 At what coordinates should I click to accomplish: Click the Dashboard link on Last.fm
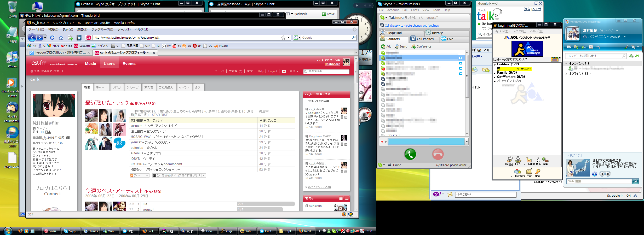coord(332,64)
